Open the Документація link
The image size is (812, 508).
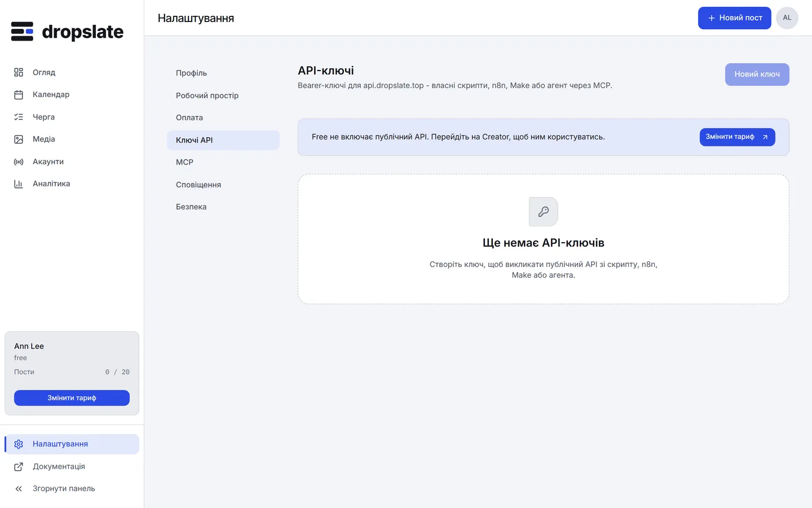point(72,467)
